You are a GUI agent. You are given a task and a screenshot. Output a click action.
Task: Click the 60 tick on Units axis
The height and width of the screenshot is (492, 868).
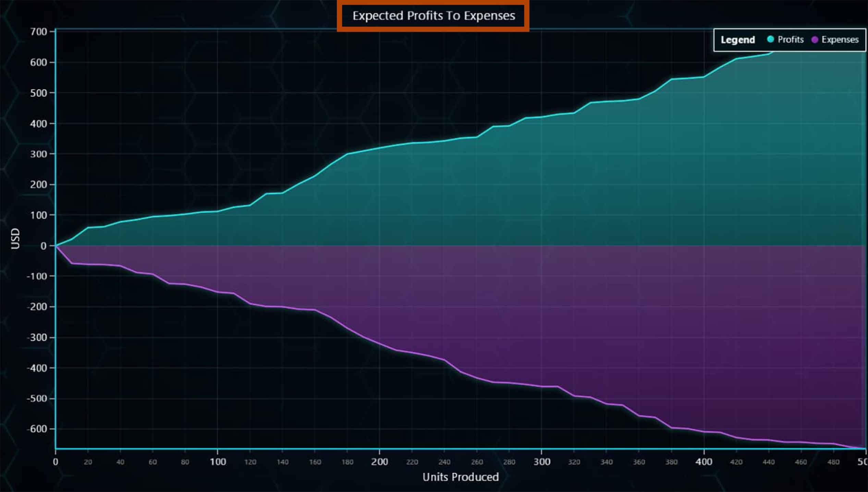pyautogui.click(x=153, y=462)
